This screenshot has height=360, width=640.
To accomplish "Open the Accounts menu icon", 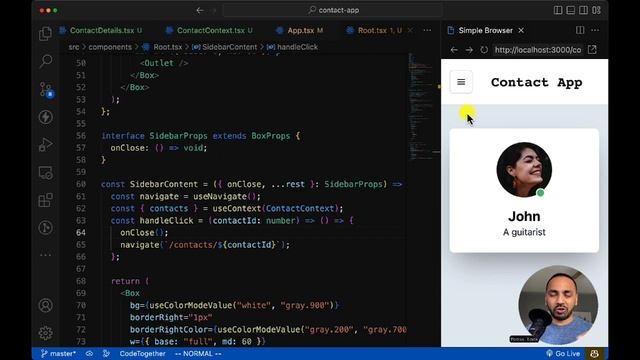I will [45, 305].
